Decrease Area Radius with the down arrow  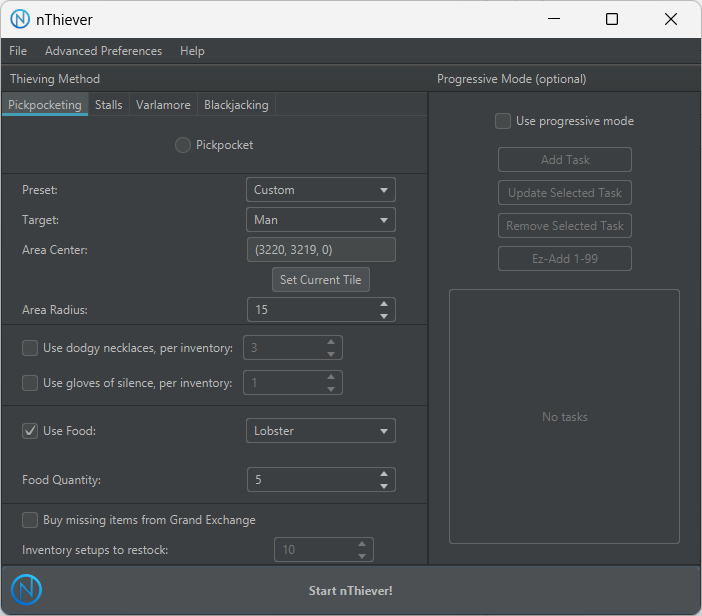point(384,316)
